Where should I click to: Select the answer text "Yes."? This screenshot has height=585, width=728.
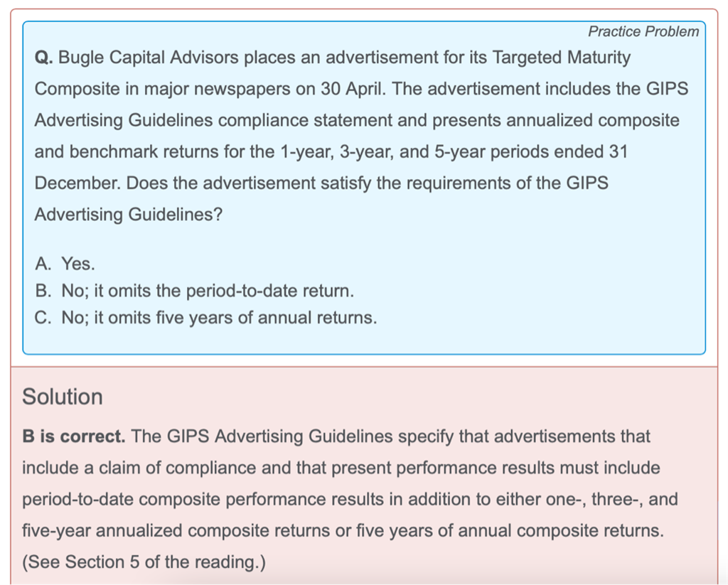(x=77, y=264)
